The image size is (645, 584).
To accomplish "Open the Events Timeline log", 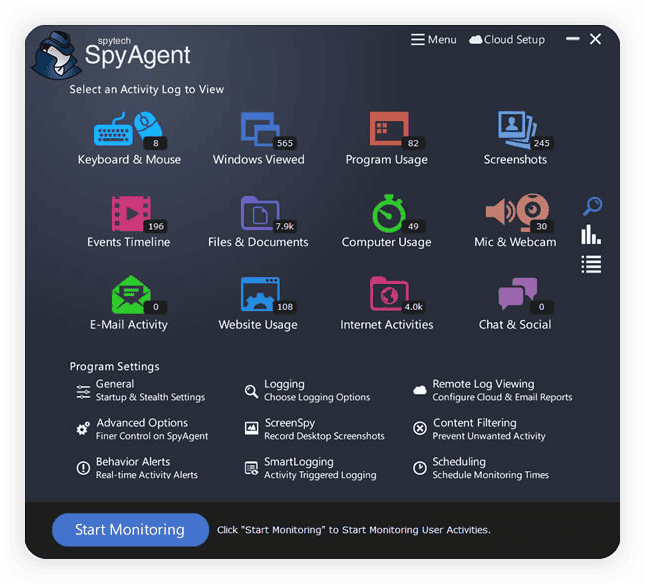I will pyautogui.click(x=128, y=222).
